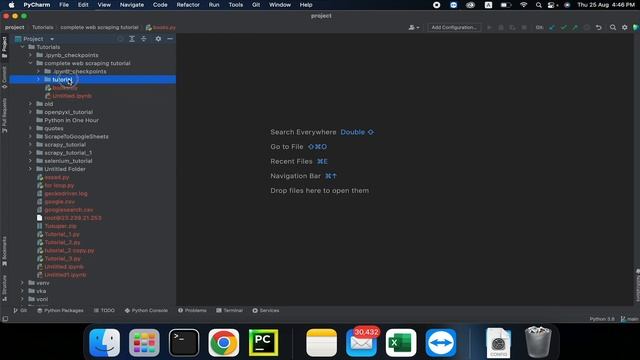
Task: Collapse complete web scraping tutorial folder
Action: tap(31, 63)
